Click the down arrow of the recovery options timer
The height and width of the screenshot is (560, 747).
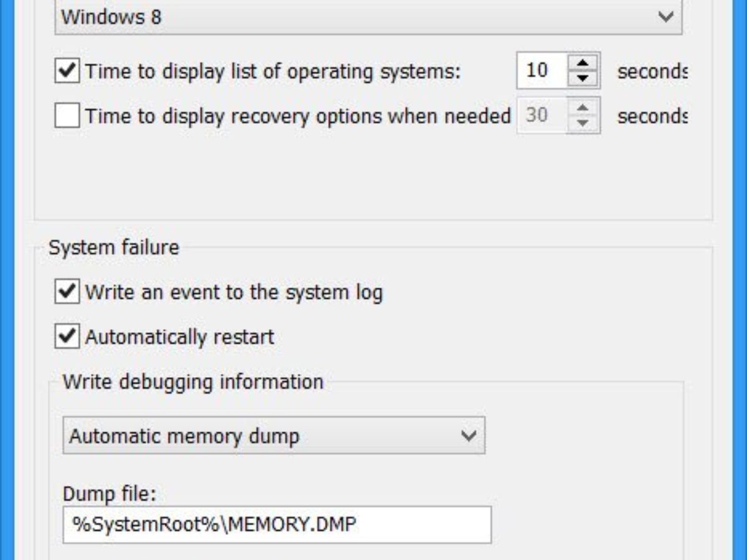pyautogui.click(x=583, y=123)
